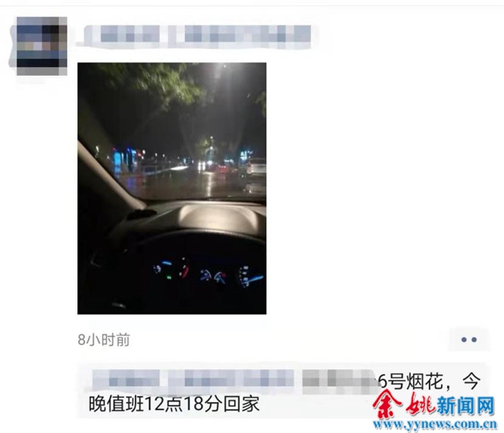Select the middle blurred block in the comment
This screenshot has width=504, height=433.
pos(232,378)
